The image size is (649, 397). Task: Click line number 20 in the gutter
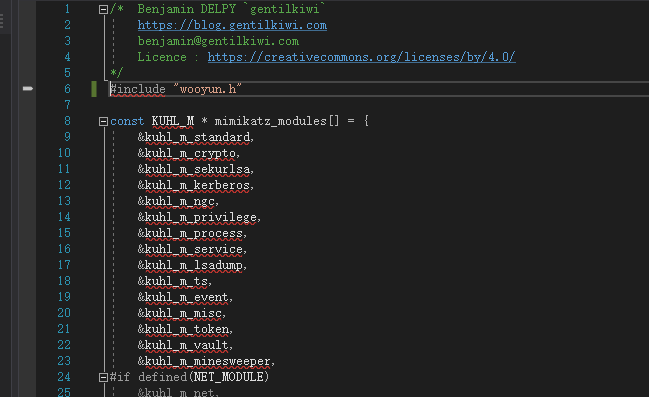64,313
